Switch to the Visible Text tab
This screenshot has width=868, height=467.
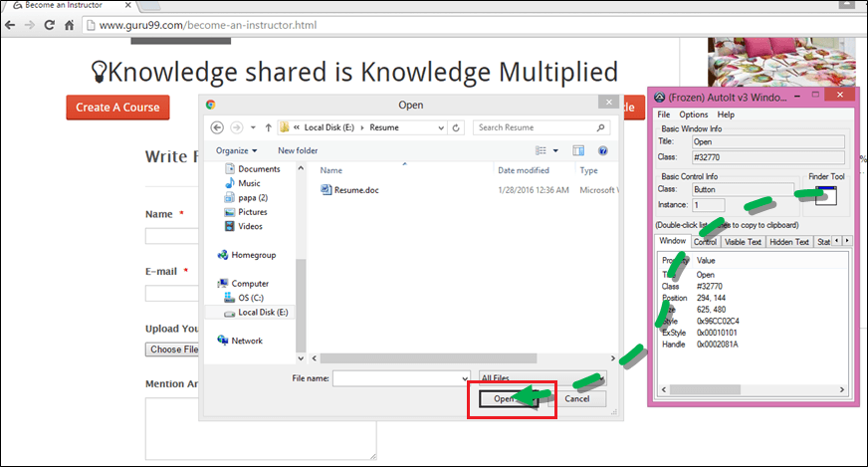[742, 242]
